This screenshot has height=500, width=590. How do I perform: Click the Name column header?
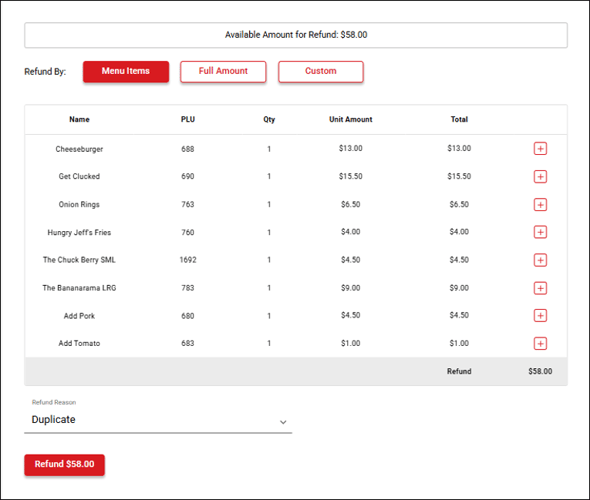click(x=79, y=120)
